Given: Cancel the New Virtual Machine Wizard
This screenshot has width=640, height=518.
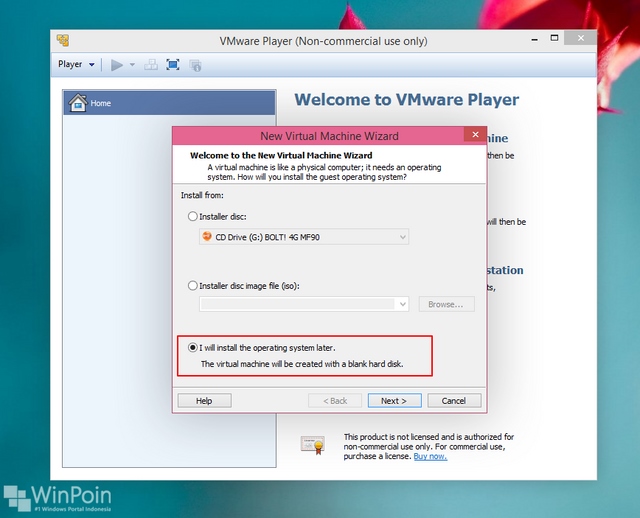Looking at the screenshot, I should point(454,401).
